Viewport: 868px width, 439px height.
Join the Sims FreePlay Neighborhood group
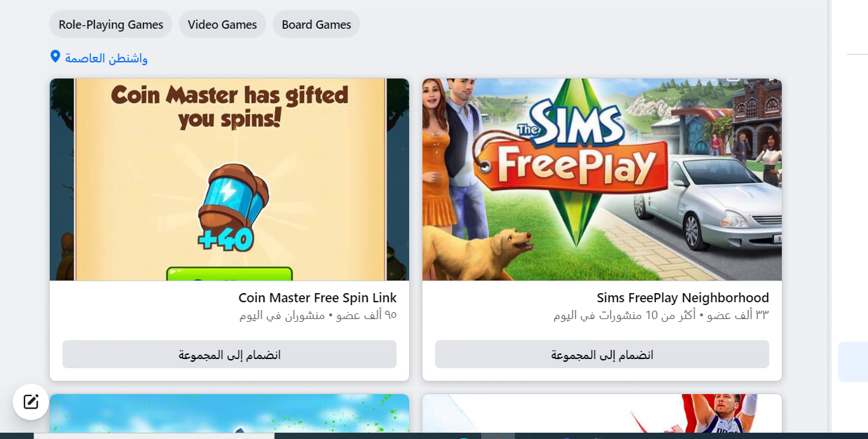[602, 355]
